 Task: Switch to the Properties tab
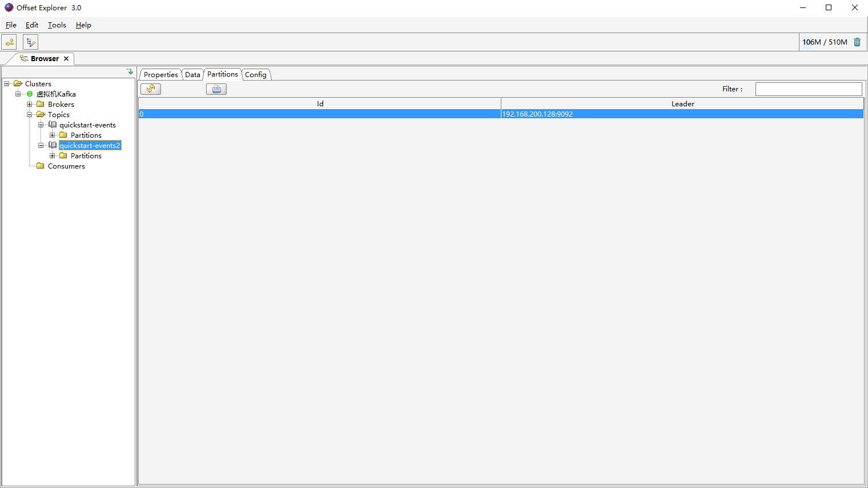(160, 75)
